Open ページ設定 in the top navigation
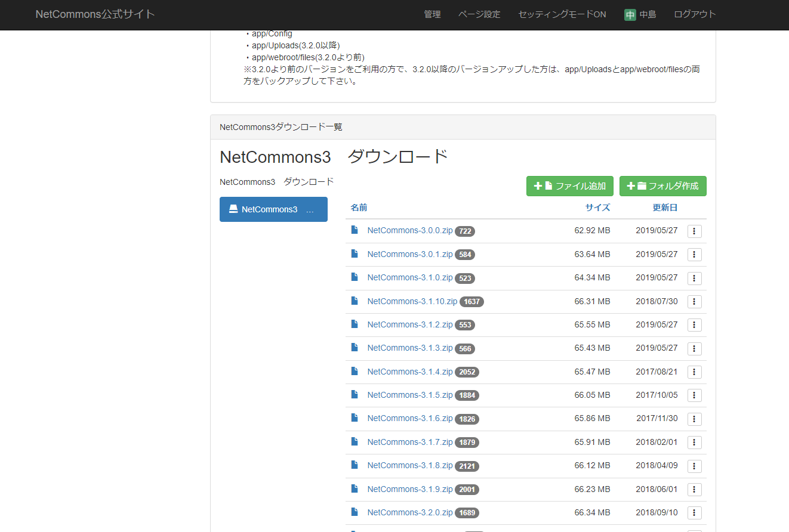The image size is (789, 532). click(479, 14)
